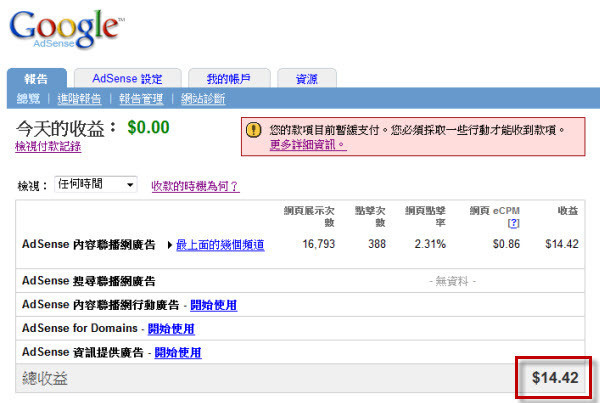Click the yellow warning icon in payment notice
The width and height of the screenshot is (600, 403).
(253, 130)
